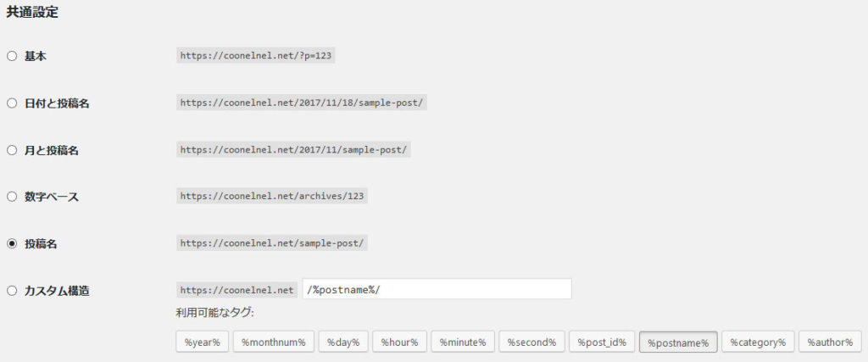Viewport: 868px width, 362px height.
Task: Enable the カスタム構造 radio option
Action: (x=12, y=291)
